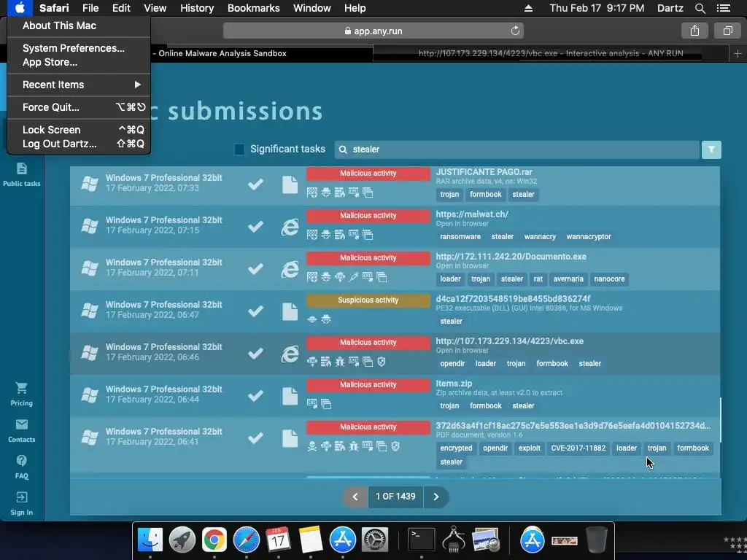Expand the Recent Items submenu
Screen dimensions: 747x560
79,85
